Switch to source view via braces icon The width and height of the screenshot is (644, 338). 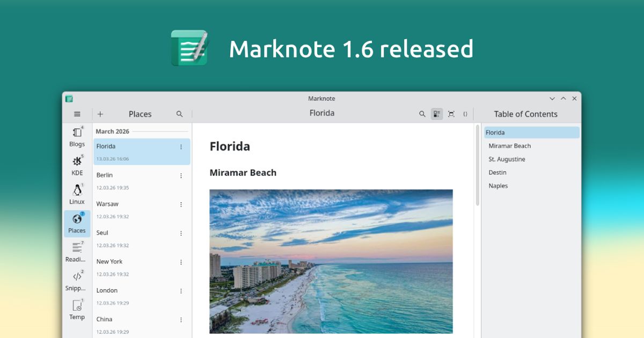click(465, 114)
